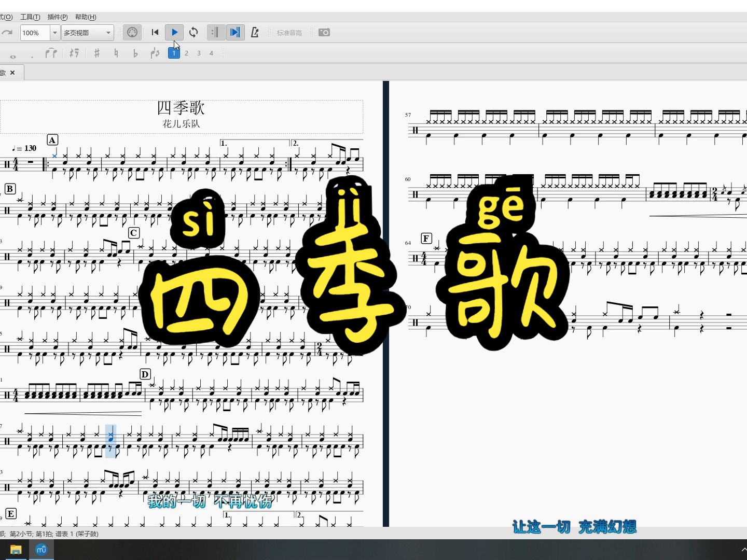Click the flip direction icon
The width and height of the screenshot is (747, 560).
[x=155, y=53]
